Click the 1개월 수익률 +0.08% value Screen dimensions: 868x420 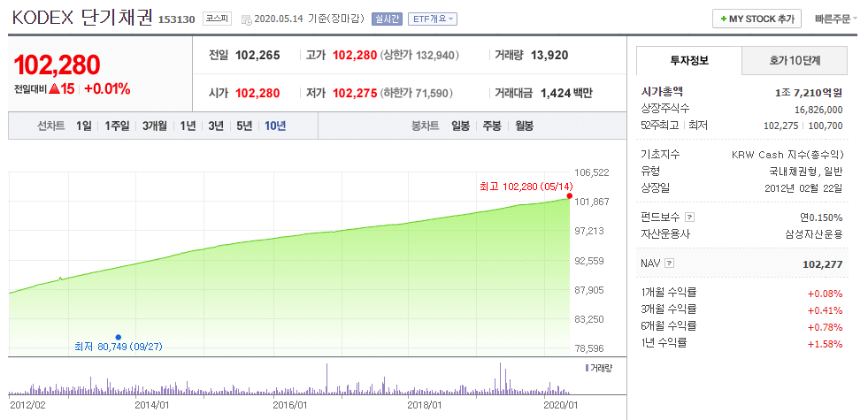pos(826,294)
